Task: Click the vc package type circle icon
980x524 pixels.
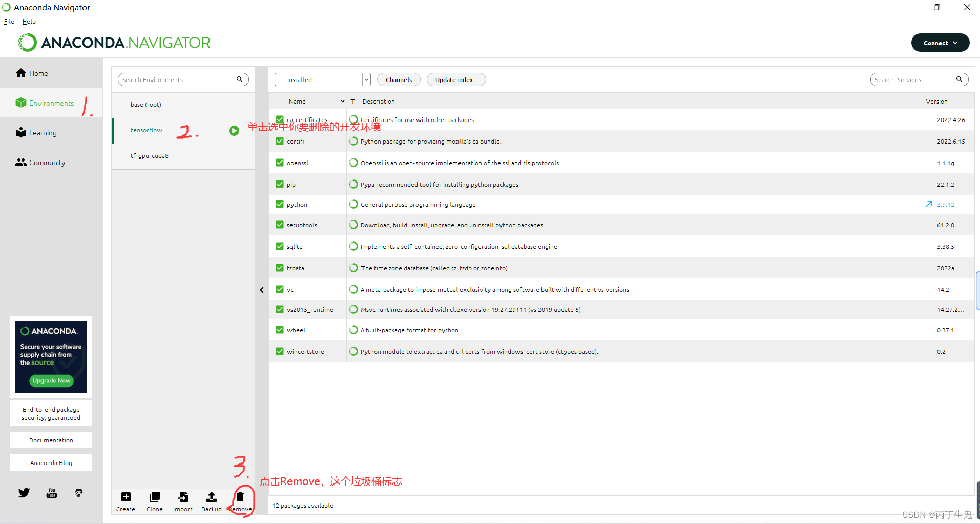Action: pyautogui.click(x=353, y=289)
